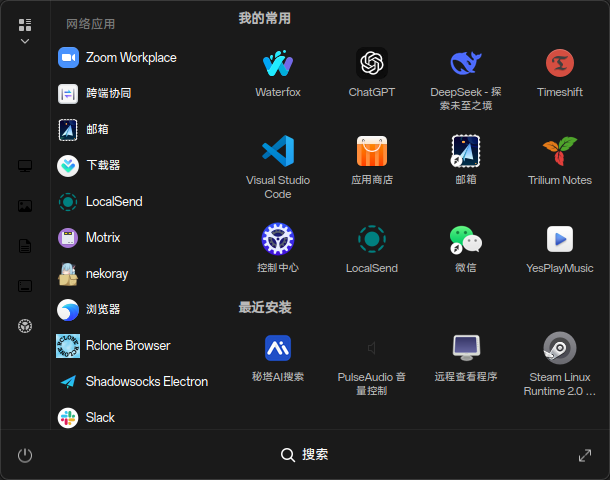Image resolution: width=610 pixels, height=480 pixels.
Task: Open the computer shortcut in the sidebar
Action: coord(25,166)
